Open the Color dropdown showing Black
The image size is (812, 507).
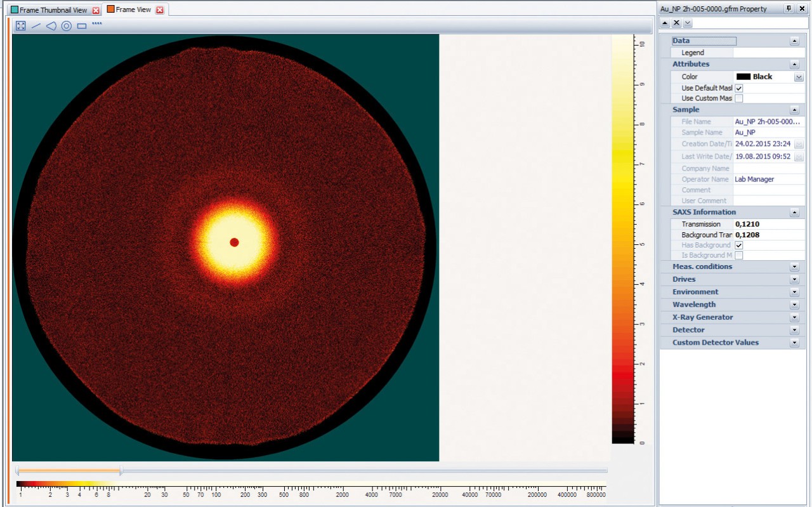(x=799, y=77)
